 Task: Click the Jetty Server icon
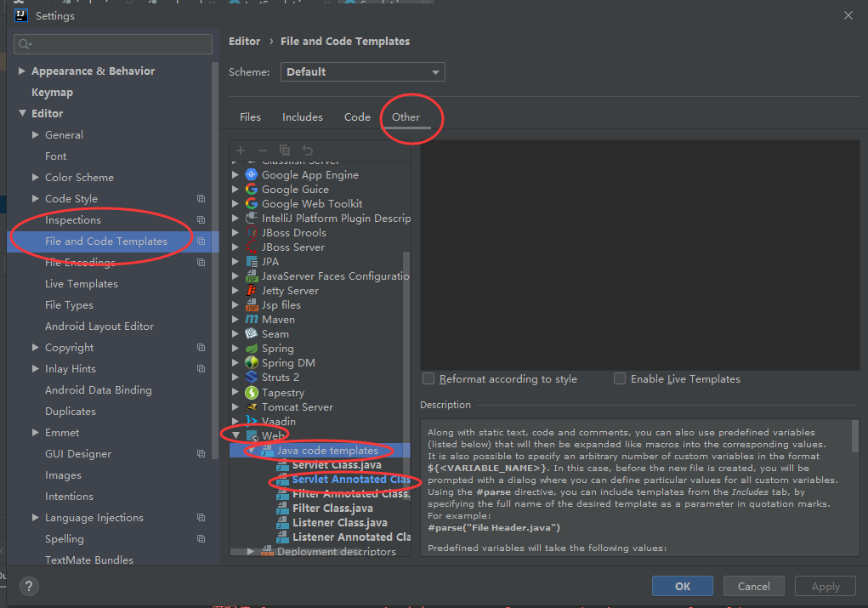point(252,290)
